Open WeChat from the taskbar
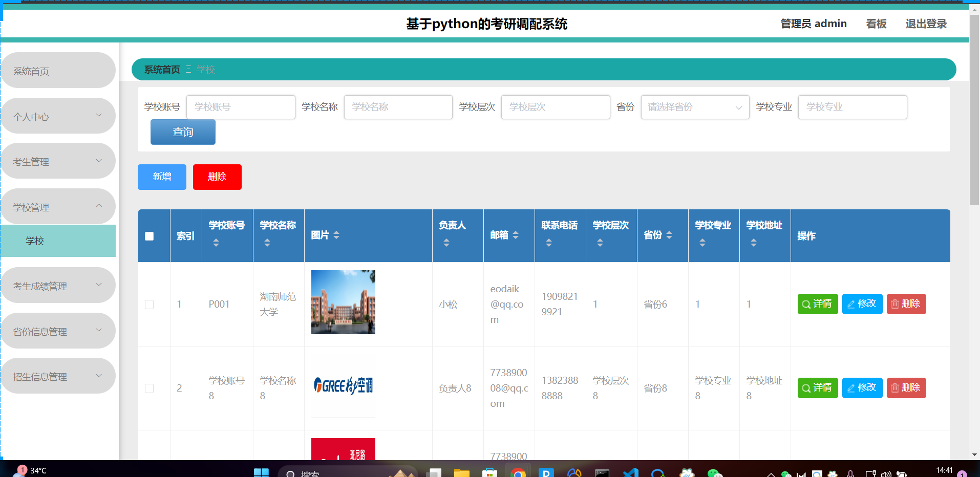This screenshot has height=477, width=980. point(715,473)
